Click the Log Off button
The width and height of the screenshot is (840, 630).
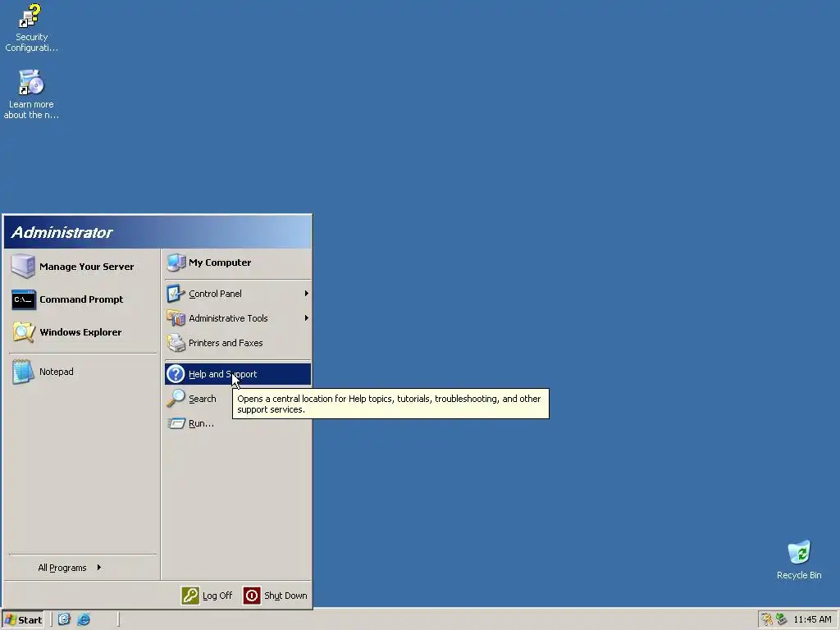(207, 596)
